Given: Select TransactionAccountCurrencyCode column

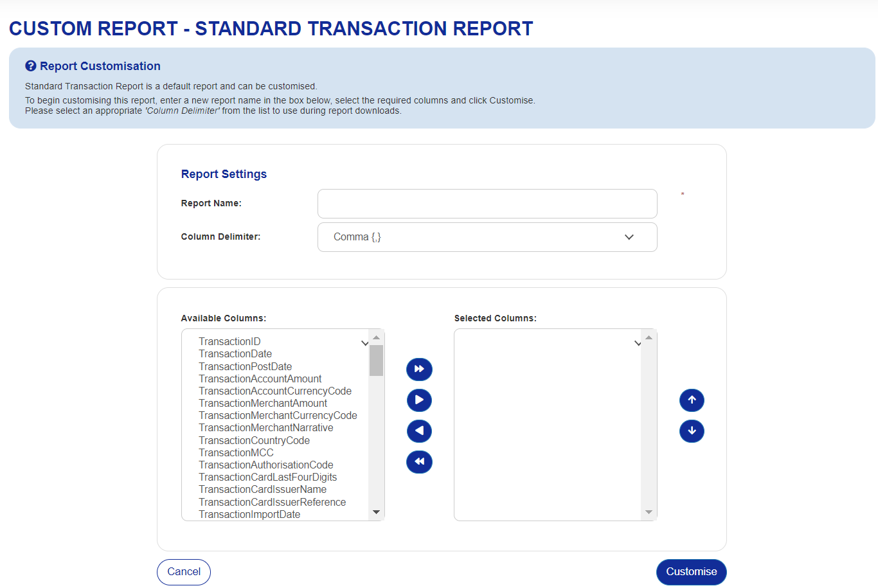Looking at the screenshot, I should pos(275,391).
